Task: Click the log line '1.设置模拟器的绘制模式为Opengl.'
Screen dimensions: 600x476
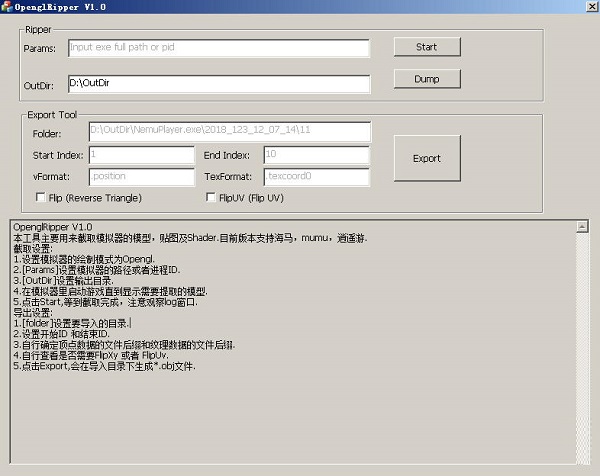Action: click(x=84, y=259)
